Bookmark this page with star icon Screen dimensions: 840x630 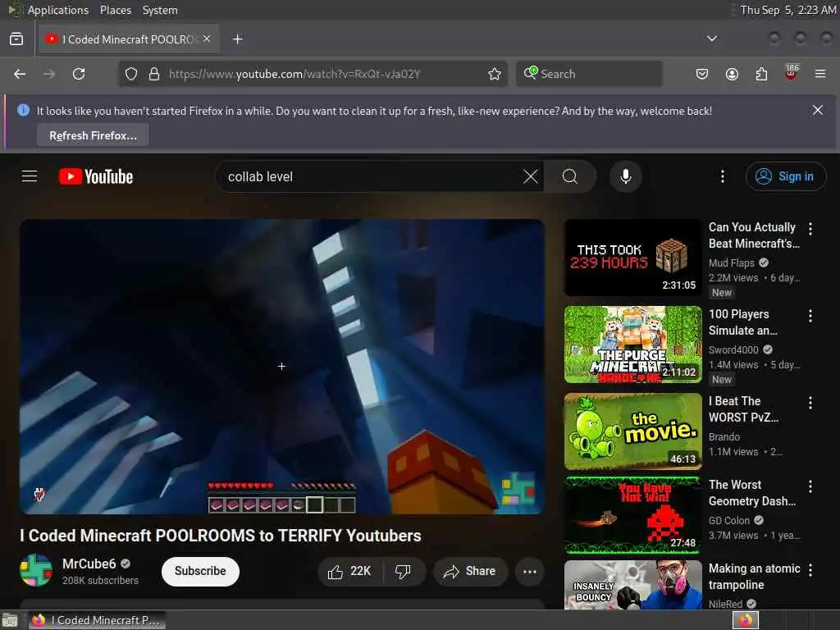click(x=495, y=74)
